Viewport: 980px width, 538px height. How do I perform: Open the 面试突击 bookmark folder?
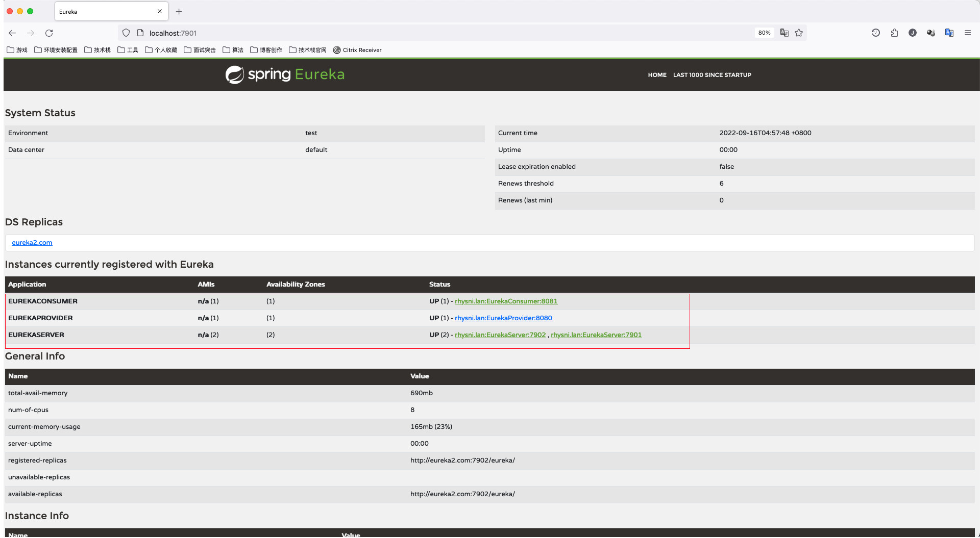point(200,50)
